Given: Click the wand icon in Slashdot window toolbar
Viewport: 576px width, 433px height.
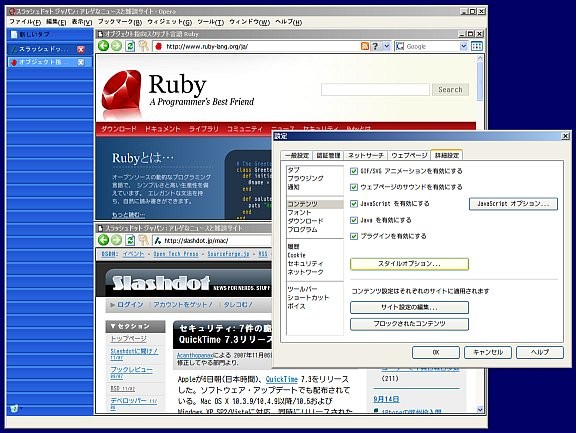Looking at the screenshot, I should tap(143, 240).
